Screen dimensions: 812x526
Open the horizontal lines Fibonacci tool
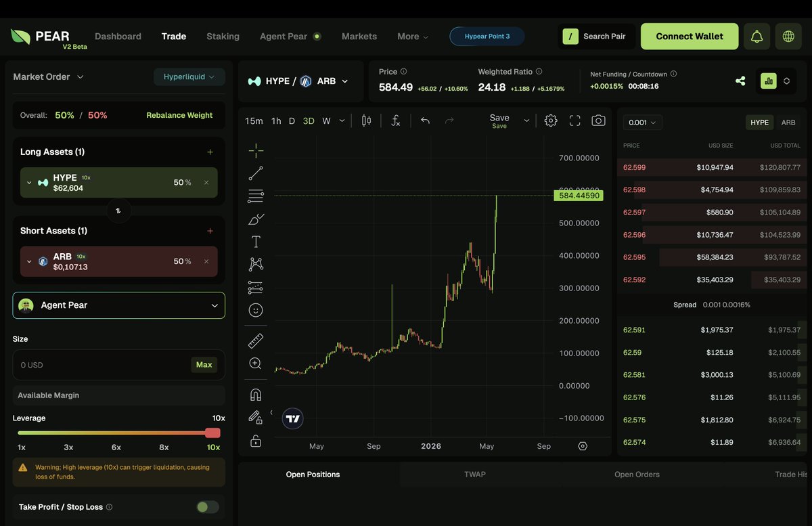(x=256, y=196)
